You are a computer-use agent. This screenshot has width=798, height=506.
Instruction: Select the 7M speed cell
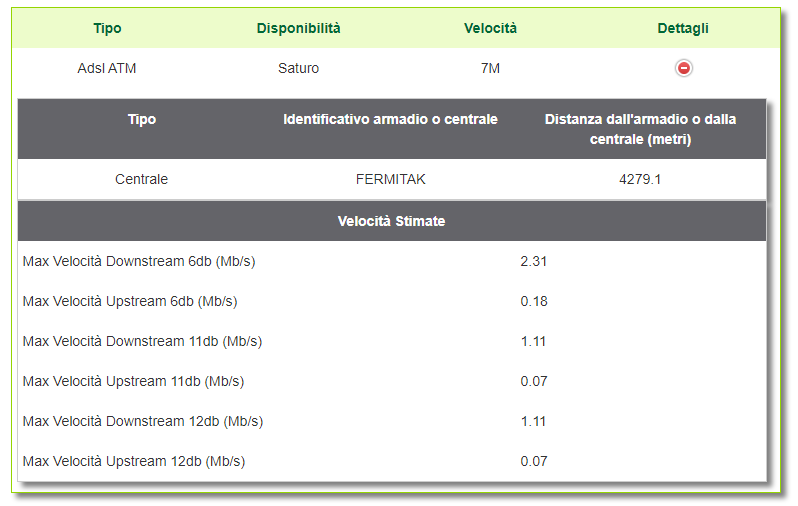coord(490,68)
